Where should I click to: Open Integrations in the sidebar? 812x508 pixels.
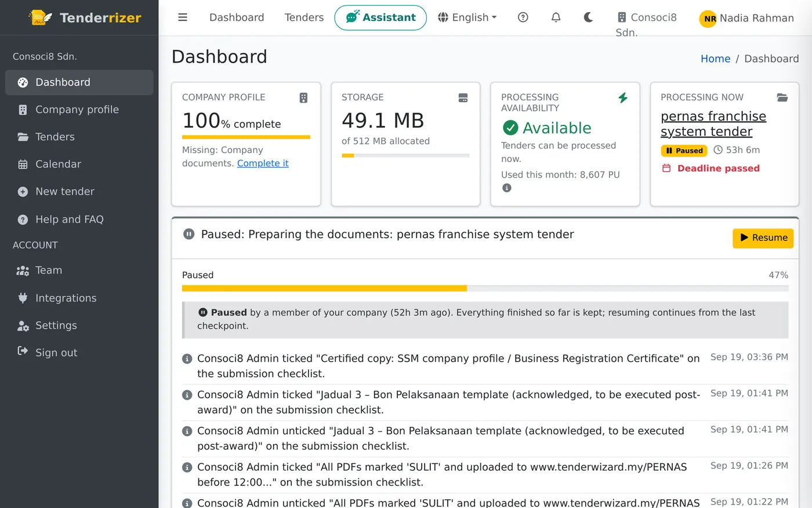click(79, 298)
